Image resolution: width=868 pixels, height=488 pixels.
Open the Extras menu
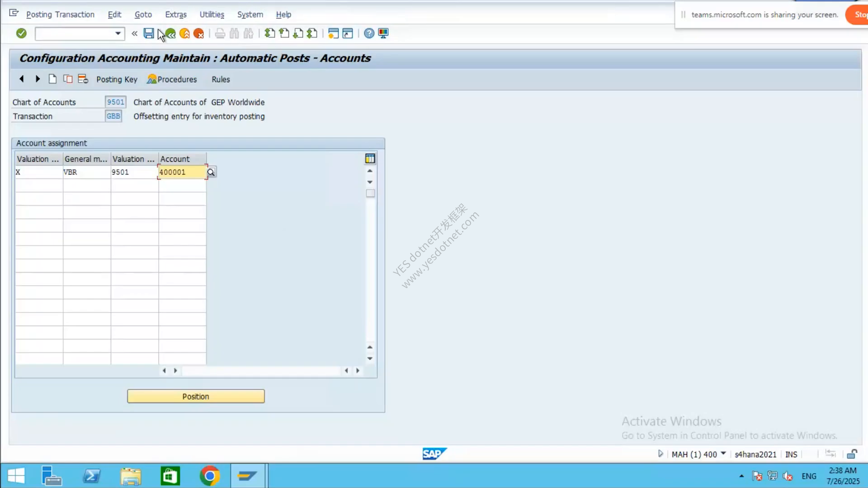pyautogui.click(x=176, y=14)
